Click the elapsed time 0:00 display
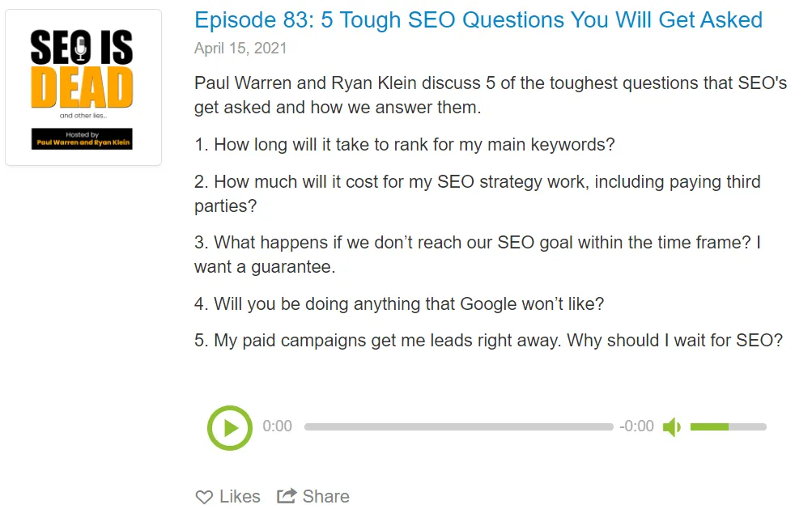This screenshot has height=509, width=812. point(278,426)
